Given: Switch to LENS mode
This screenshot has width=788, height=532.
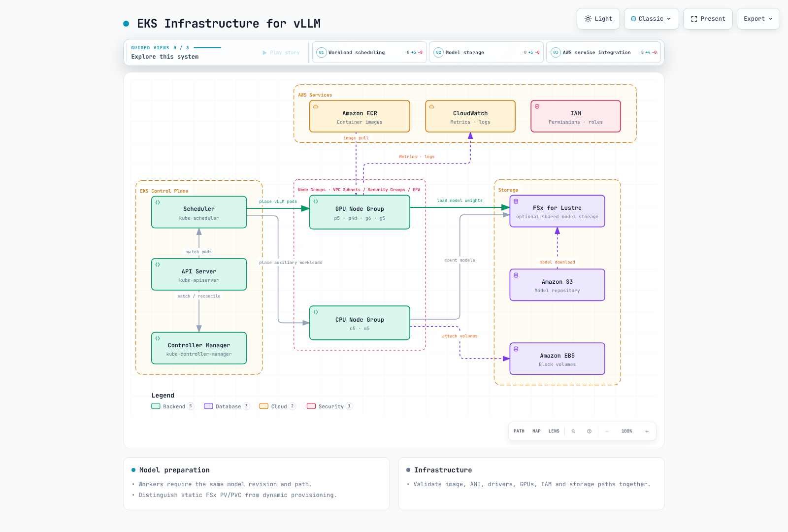Looking at the screenshot, I should [554, 431].
